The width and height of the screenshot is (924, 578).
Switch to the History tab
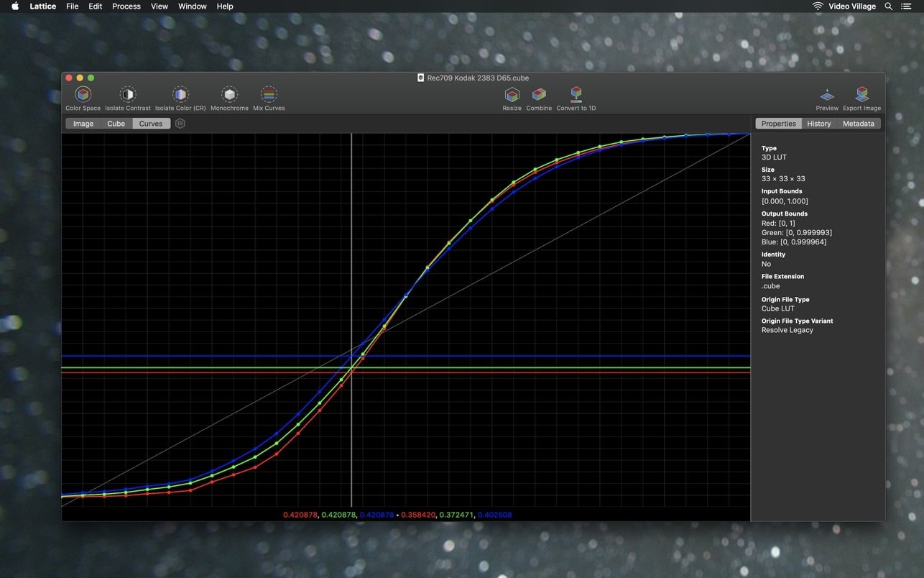(x=818, y=124)
